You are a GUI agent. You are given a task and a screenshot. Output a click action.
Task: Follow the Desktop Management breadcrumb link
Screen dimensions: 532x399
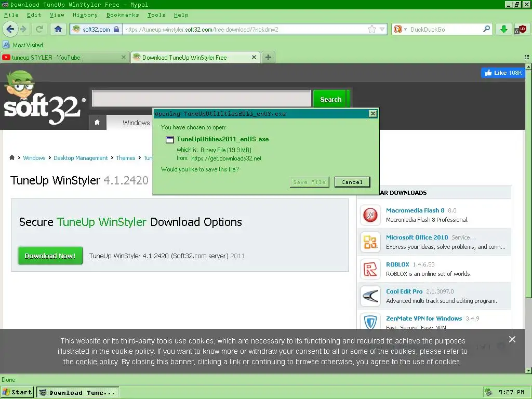tap(81, 158)
